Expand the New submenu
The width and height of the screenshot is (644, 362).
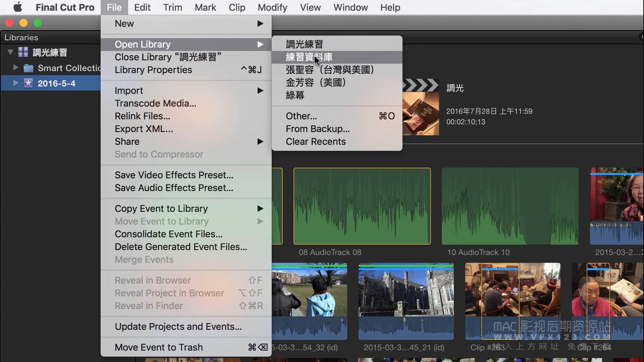click(x=186, y=23)
